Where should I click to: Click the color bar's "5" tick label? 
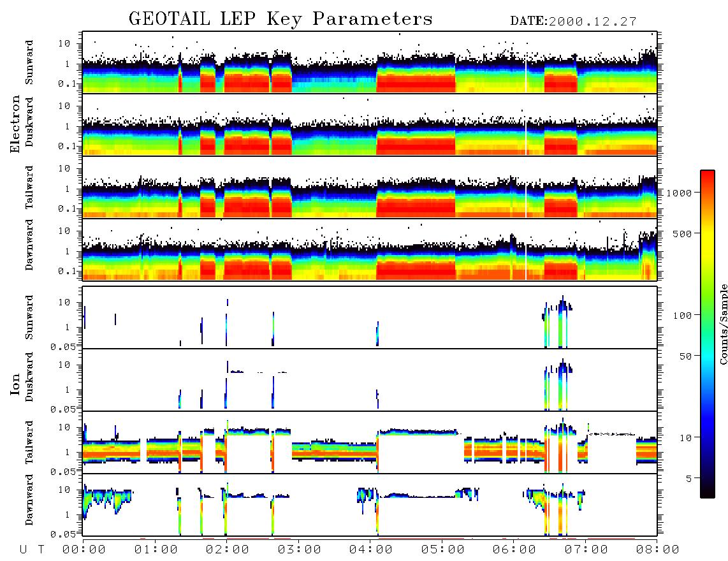(x=689, y=478)
